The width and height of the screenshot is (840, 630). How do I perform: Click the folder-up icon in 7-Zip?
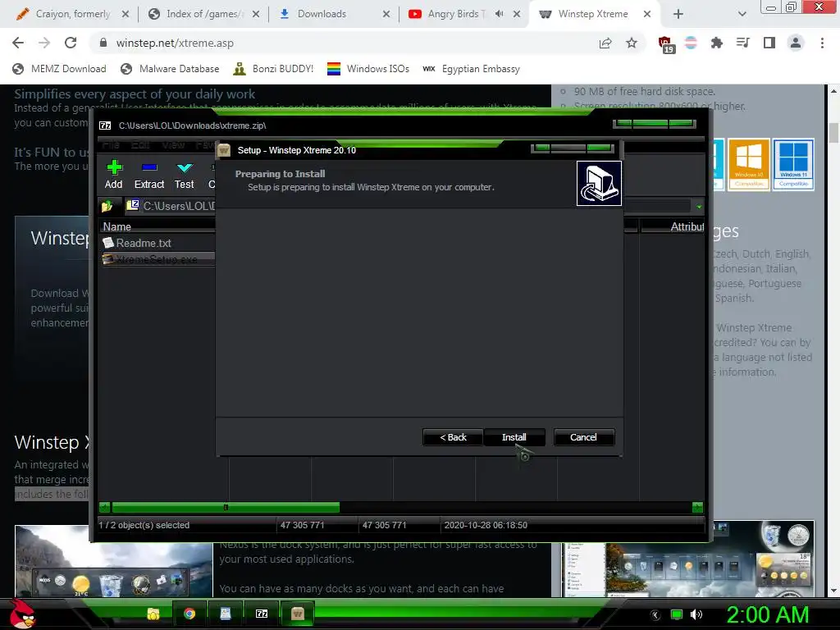(107, 206)
